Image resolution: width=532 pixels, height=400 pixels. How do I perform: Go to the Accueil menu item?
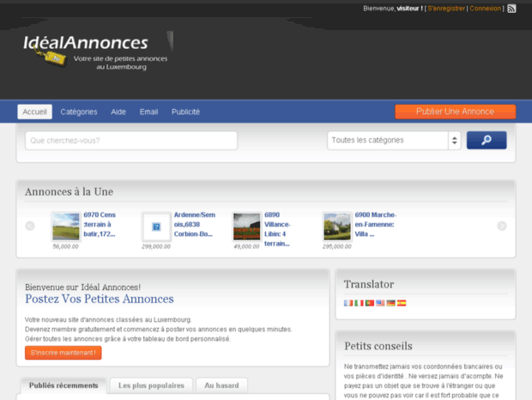pos(34,112)
